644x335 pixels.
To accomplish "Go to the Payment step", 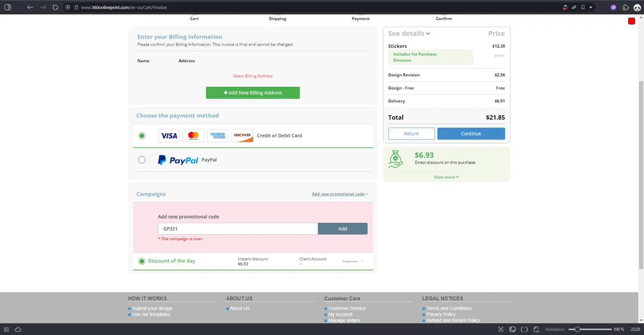I will tap(361, 18).
